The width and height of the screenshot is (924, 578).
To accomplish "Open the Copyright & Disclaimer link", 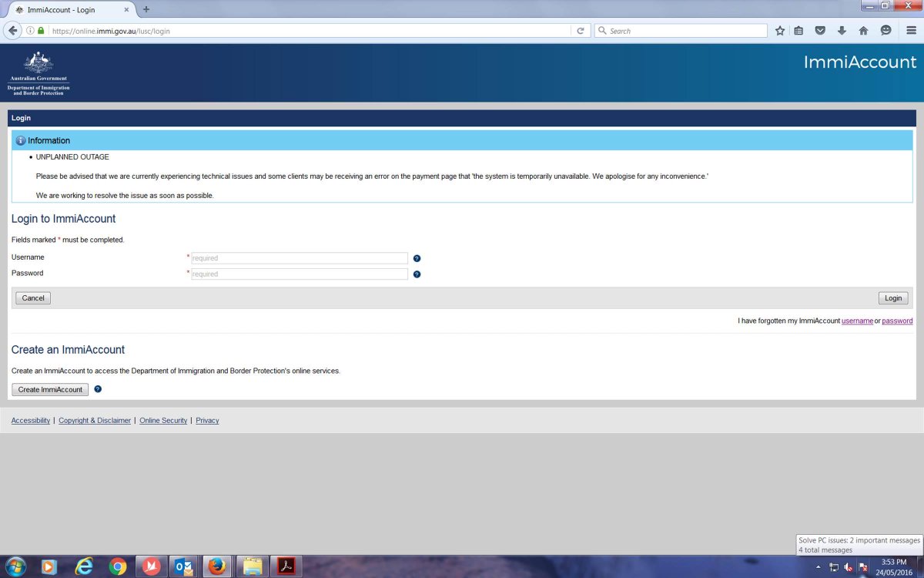I will (x=95, y=420).
